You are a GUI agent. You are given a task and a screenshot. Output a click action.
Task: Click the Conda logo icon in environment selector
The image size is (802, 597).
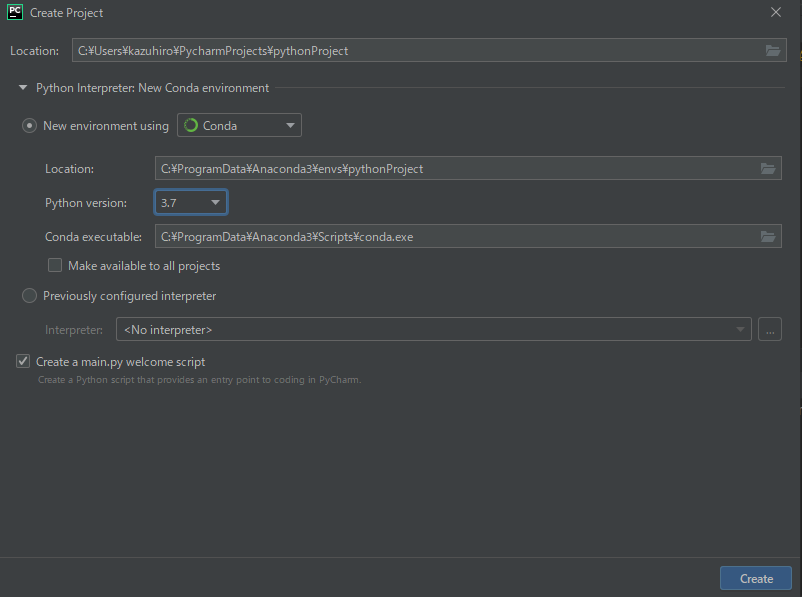click(x=191, y=126)
